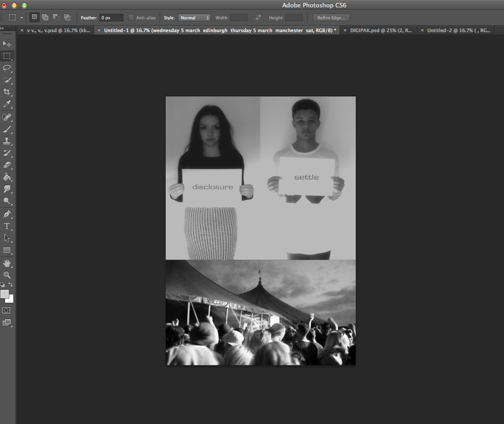Choose Intersect with selection mode
The height and width of the screenshot is (424, 504).
67,17
